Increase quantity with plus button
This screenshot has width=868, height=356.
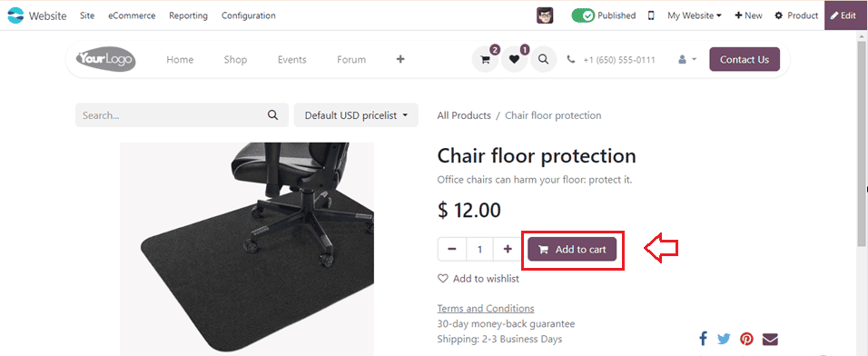click(x=508, y=249)
